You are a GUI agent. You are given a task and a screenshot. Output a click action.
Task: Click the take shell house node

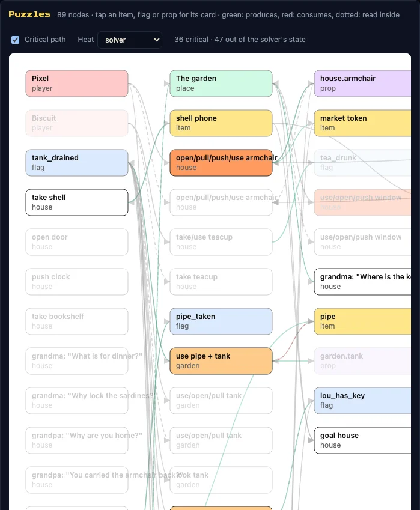point(77,202)
